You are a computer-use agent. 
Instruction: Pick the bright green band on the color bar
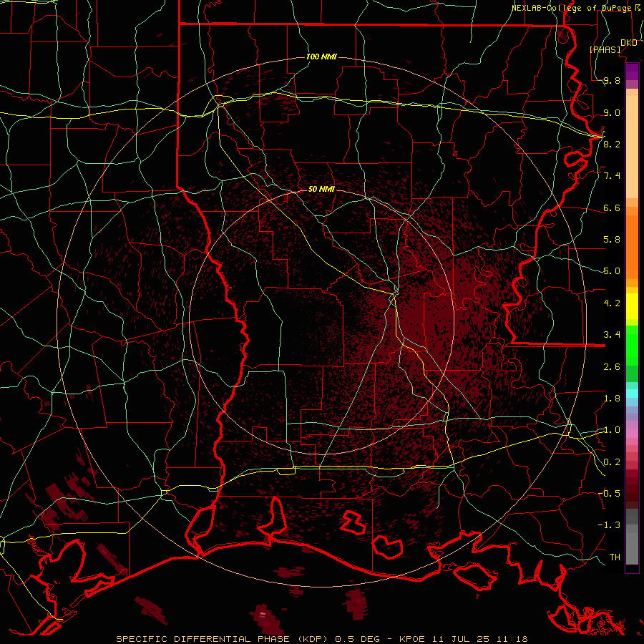pyautogui.click(x=632, y=346)
